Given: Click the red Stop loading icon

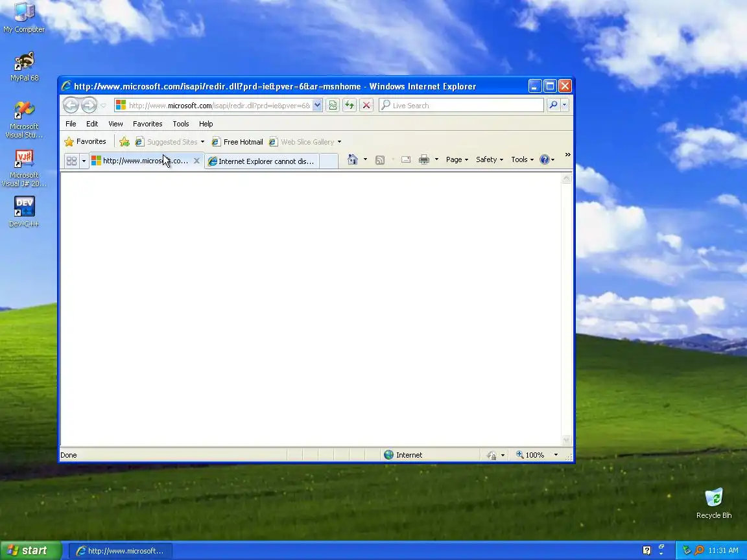Looking at the screenshot, I should [x=366, y=105].
